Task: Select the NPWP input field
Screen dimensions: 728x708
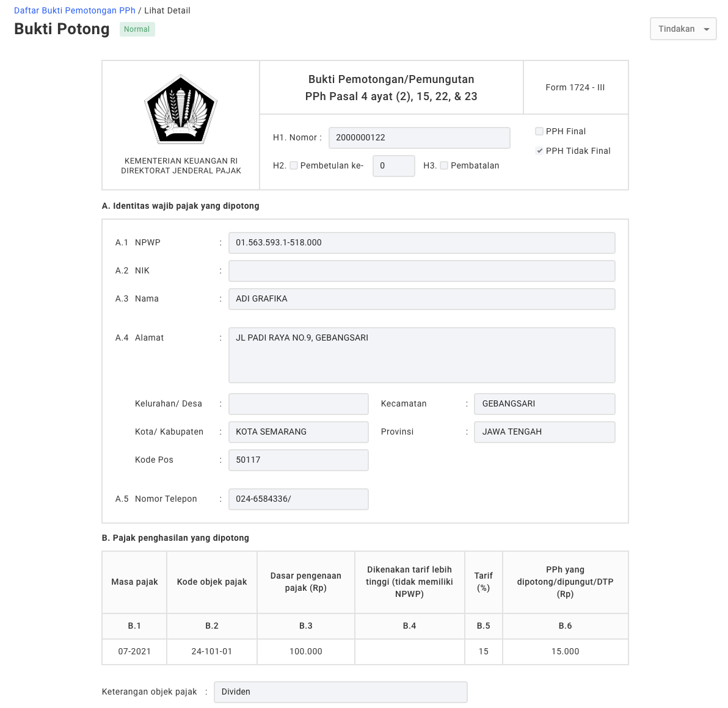Action: point(421,243)
